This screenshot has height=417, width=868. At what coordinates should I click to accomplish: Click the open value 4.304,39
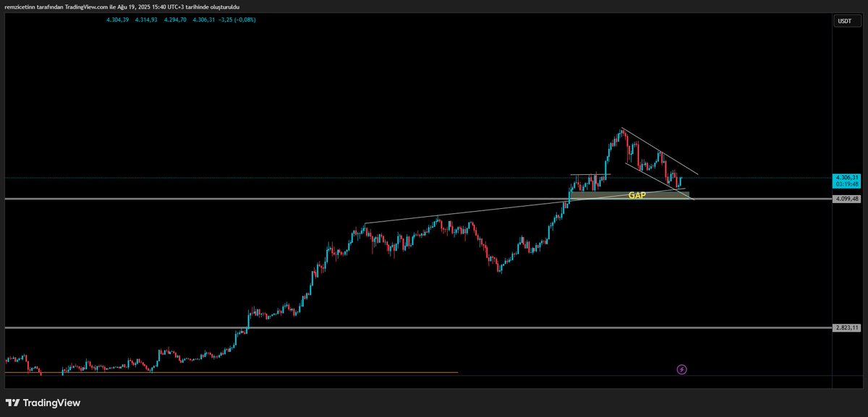(x=117, y=20)
